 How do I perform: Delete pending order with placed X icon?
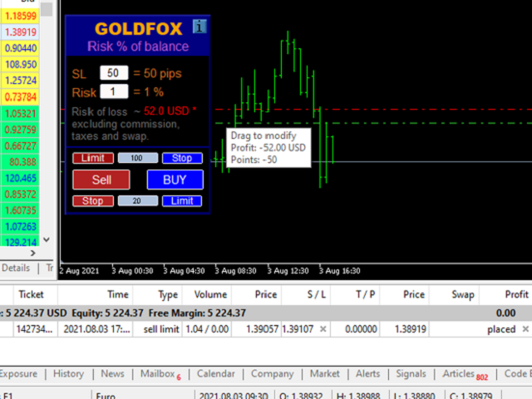tap(525, 329)
